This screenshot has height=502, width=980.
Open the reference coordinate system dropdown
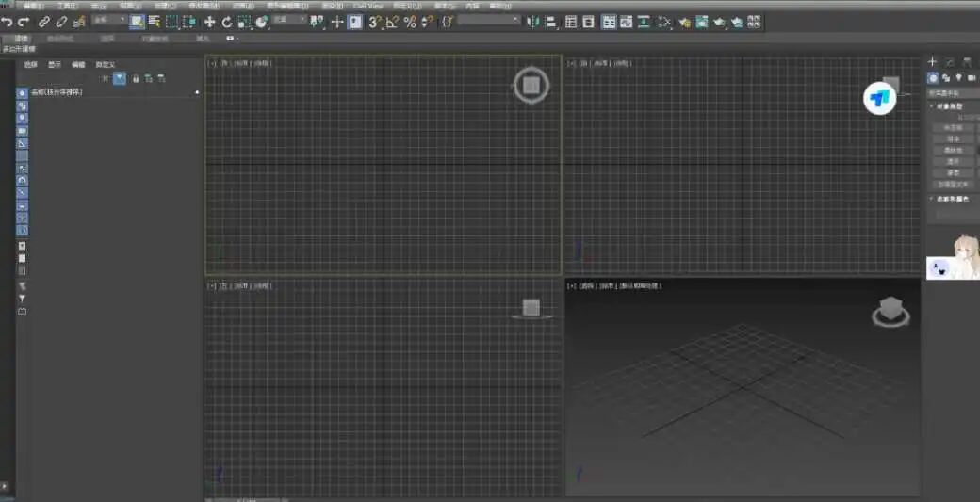pyautogui.click(x=289, y=21)
